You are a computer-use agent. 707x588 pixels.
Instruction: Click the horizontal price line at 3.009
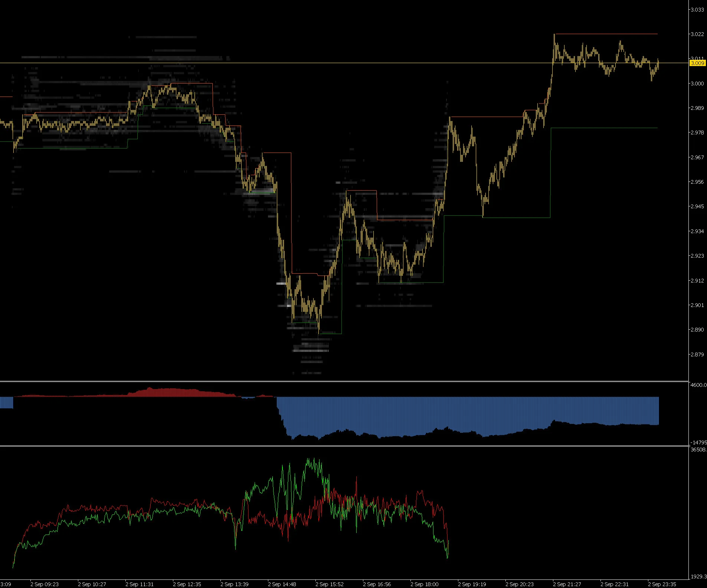[344, 63]
